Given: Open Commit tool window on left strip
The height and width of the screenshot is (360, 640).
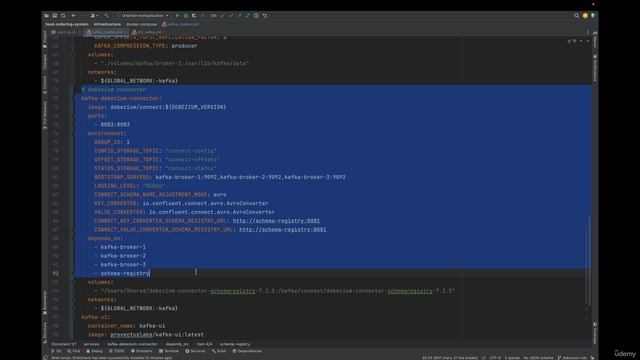Looking at the screenshot, I should tap(45, 86).
